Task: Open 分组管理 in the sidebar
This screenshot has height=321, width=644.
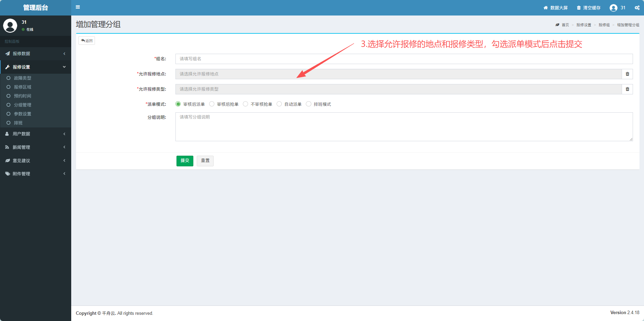Action: click(22, 105)
